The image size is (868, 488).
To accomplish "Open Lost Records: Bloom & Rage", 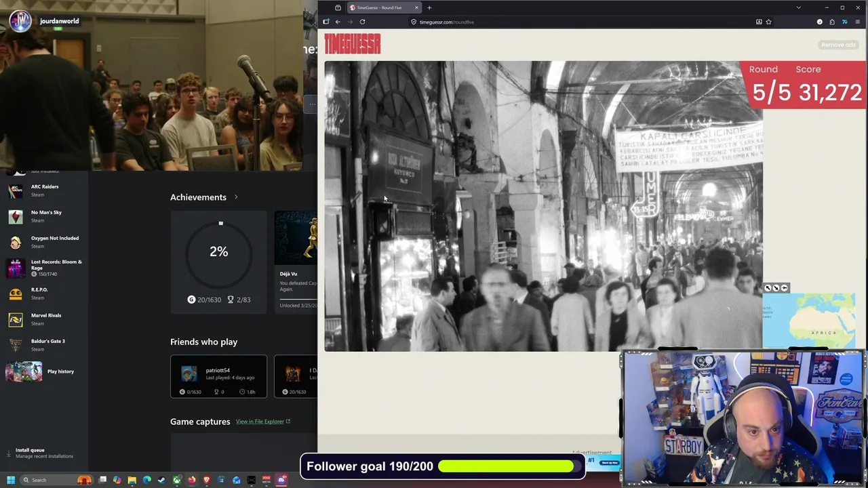I will click(x=45, y=268).
